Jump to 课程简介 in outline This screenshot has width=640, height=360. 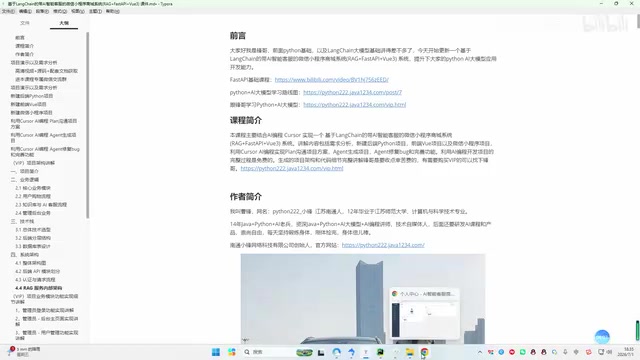pyautogui.click(x=24, y=46)
